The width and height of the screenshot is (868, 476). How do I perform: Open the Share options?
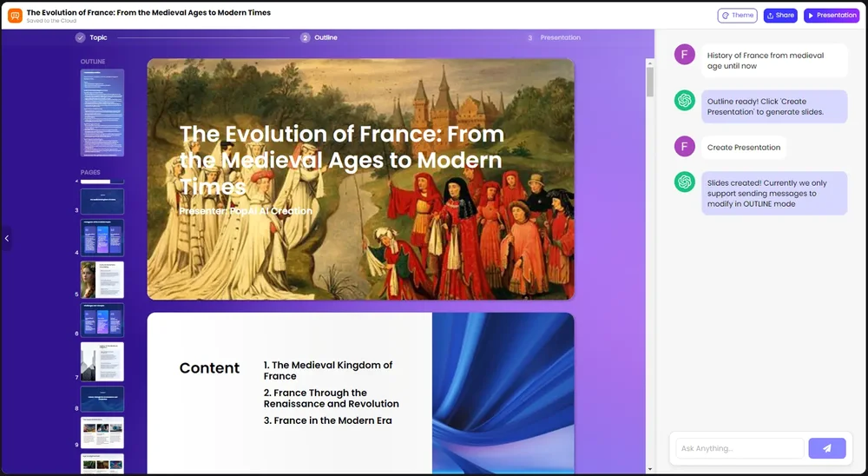[780, 16]
